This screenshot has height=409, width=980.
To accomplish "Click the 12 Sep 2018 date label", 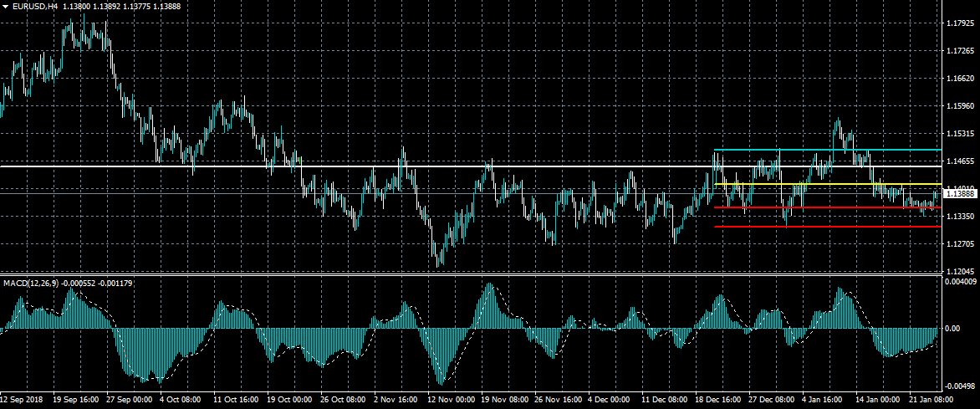I will [x=23, y=400].
